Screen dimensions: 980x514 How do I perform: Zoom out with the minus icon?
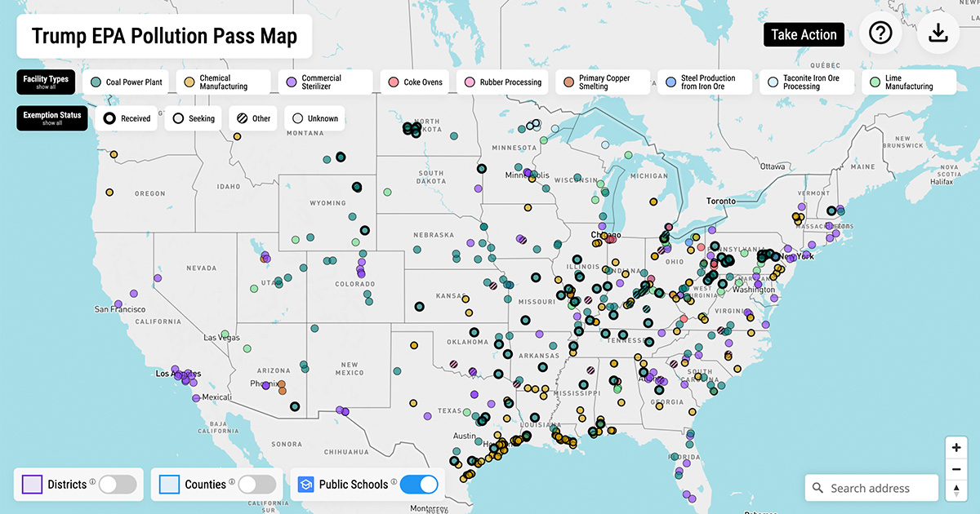tap(956, 469)
